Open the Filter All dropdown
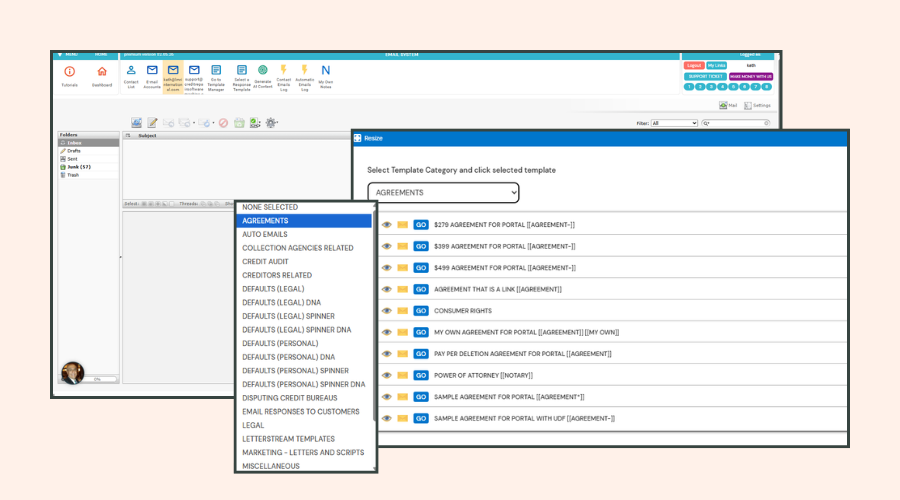Image resolution: width=900 pixels, height=500 pixels. [674, 123]
